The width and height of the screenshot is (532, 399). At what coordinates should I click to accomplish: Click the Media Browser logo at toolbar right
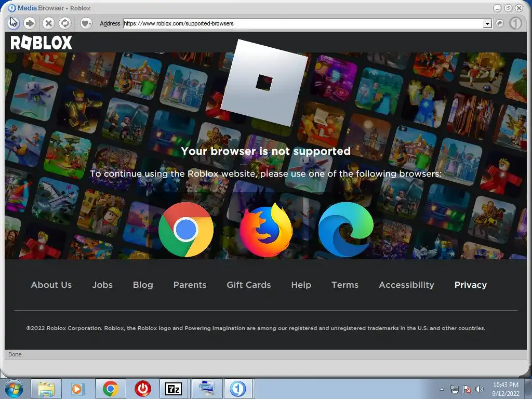pos(515,23)
